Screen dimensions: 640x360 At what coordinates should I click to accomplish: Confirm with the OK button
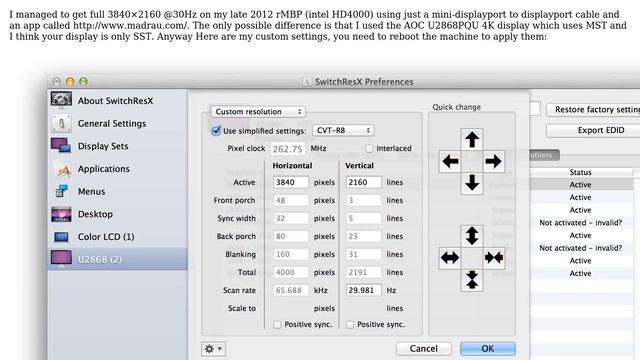487,349
